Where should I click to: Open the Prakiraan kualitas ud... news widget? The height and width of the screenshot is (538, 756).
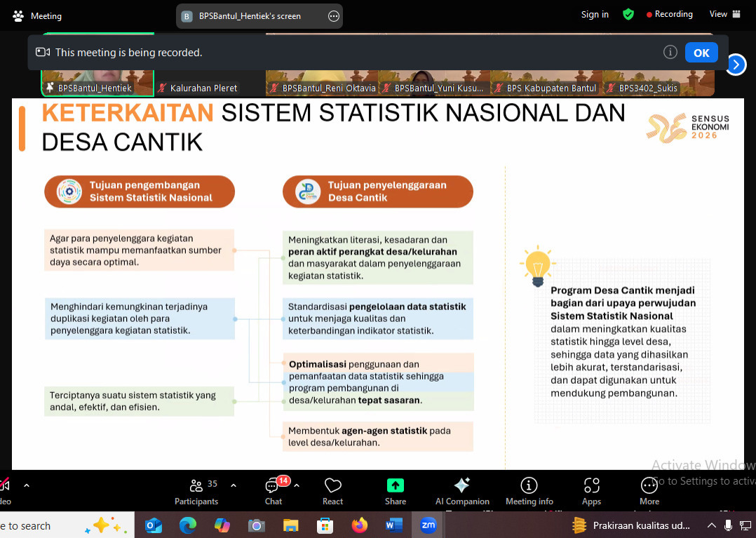pos(631,525)
